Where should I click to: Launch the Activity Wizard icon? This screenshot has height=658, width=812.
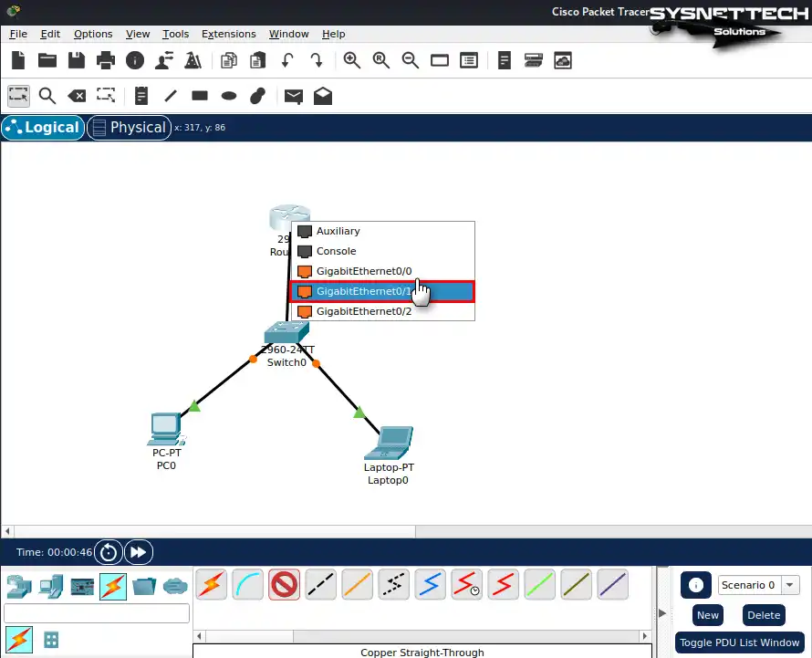pos(164,60)
